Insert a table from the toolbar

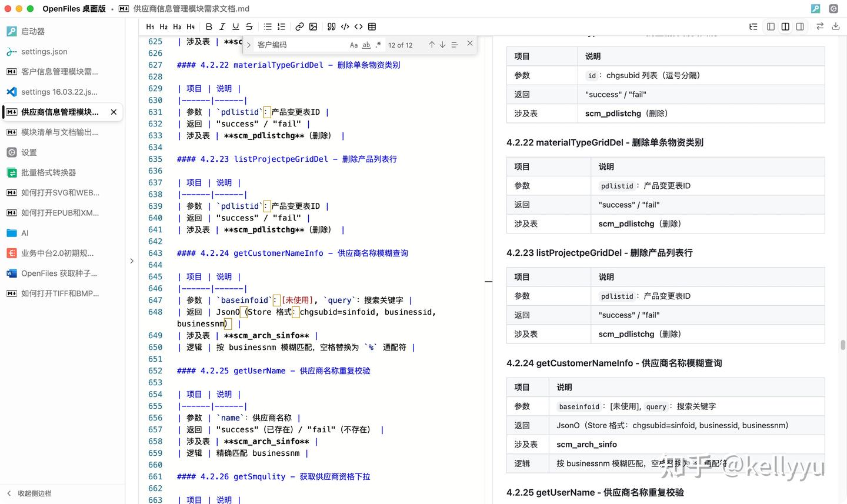click(x=372, y=26)
